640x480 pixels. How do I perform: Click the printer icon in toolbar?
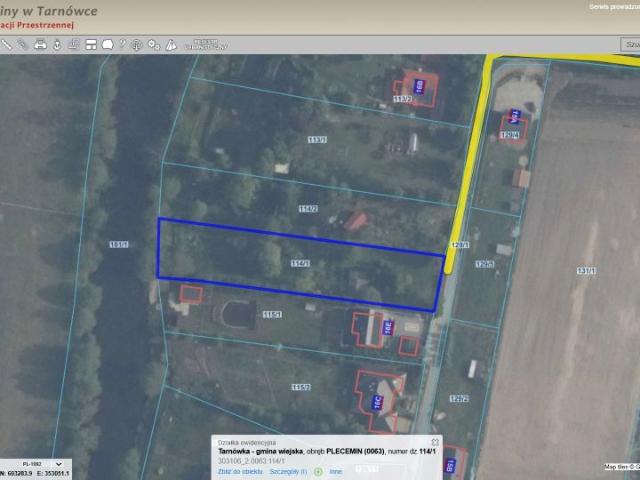40,45
